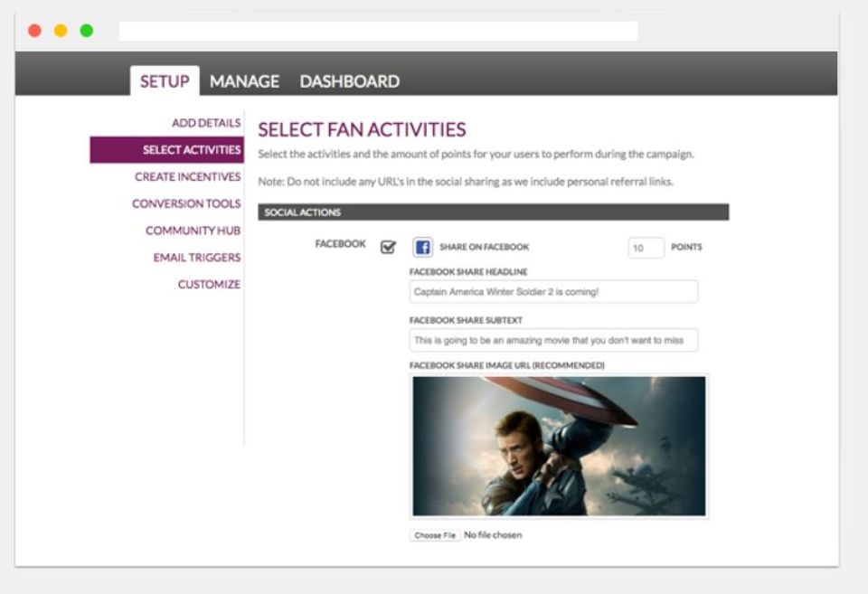868x594 pixels.
Task: Navigate to CREATE INCENTIVES
Action: [188, 176]
